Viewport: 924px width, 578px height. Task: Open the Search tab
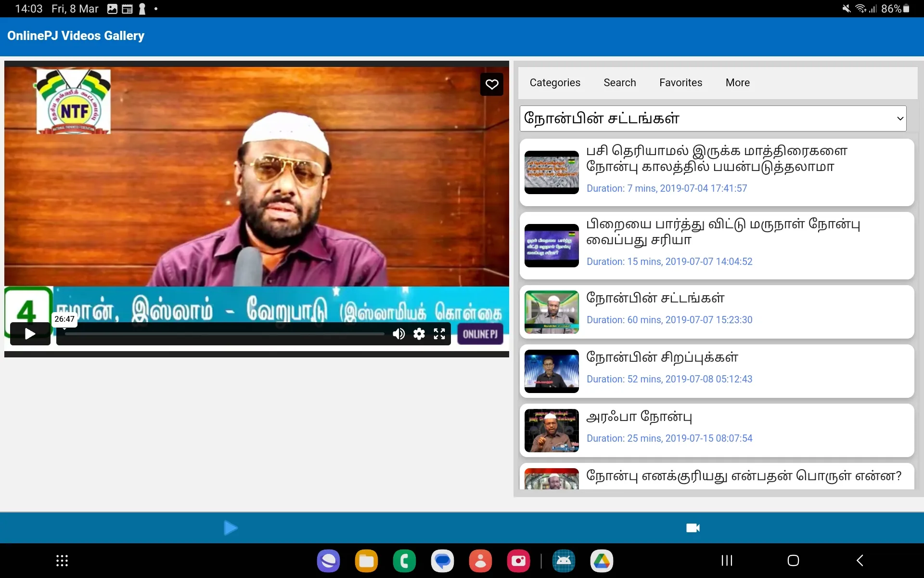pyautogui.click(x=620, y=83)
